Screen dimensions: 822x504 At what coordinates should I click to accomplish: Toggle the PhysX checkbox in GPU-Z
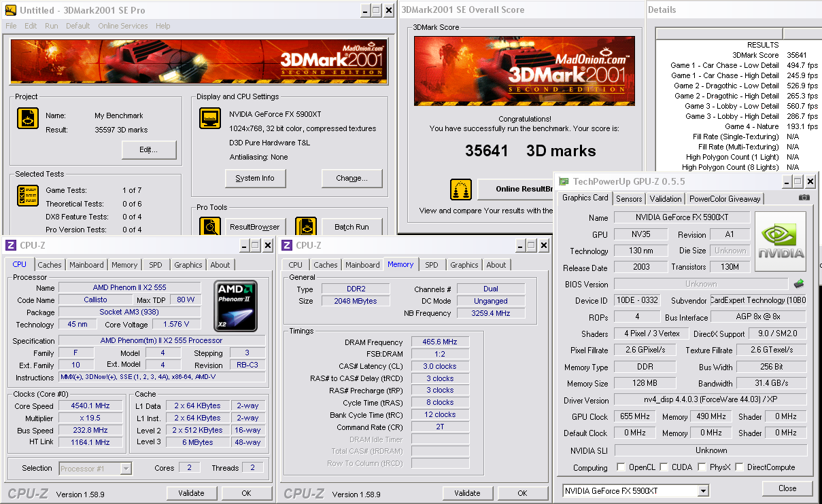(x=702, y=467)
